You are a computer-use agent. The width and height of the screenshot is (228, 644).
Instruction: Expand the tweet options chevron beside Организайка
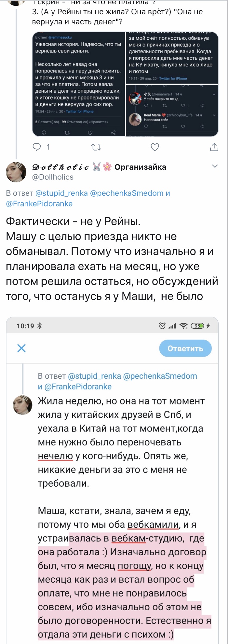[215, 166]
